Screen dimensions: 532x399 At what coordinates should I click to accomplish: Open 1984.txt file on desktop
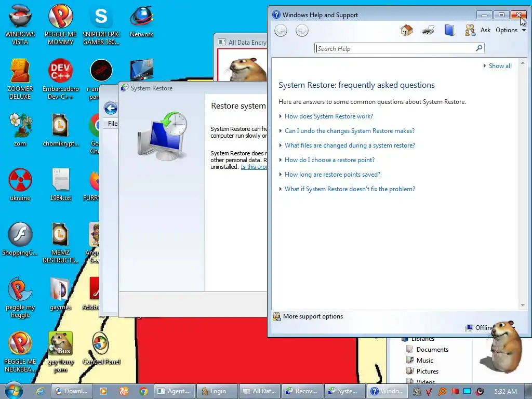pyautogui.click(x=60, y=184)
